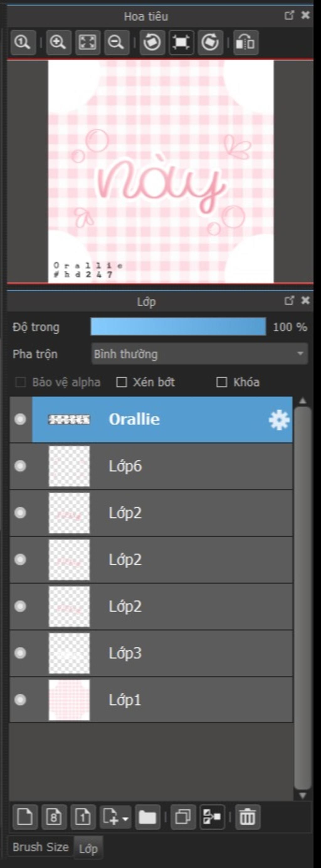321x868 pixels.
Task: Open the Orallie layer settings gear
Action: point(279,420)
